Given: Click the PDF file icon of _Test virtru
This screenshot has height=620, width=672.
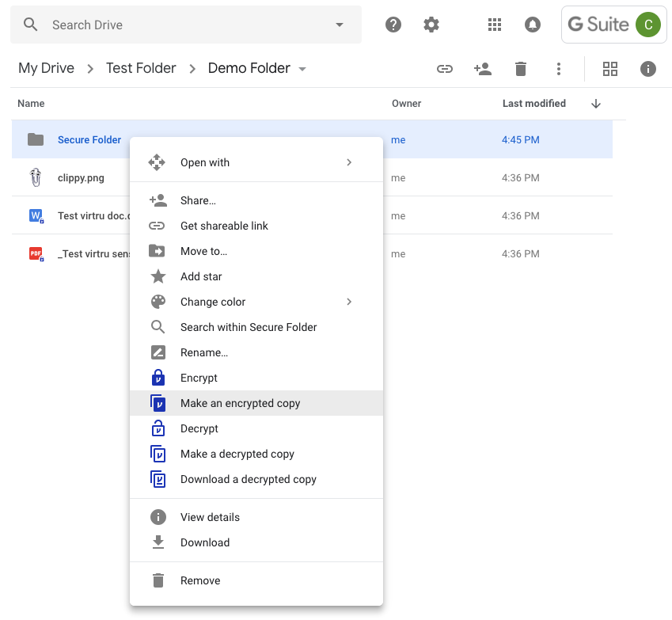Looking at the screenshot, I should (x=36, y=254).
